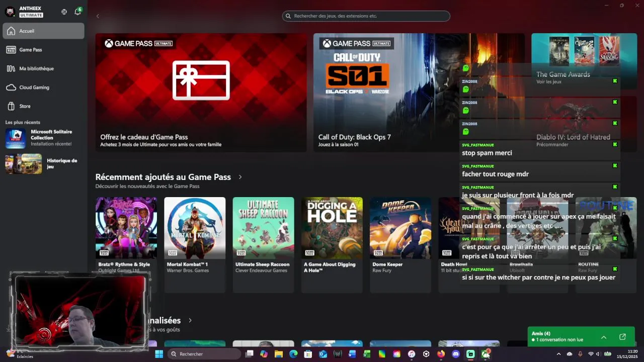Click the Accueil home icon in sidebar
The image size is (644, 362).
(x=11, y=31)
